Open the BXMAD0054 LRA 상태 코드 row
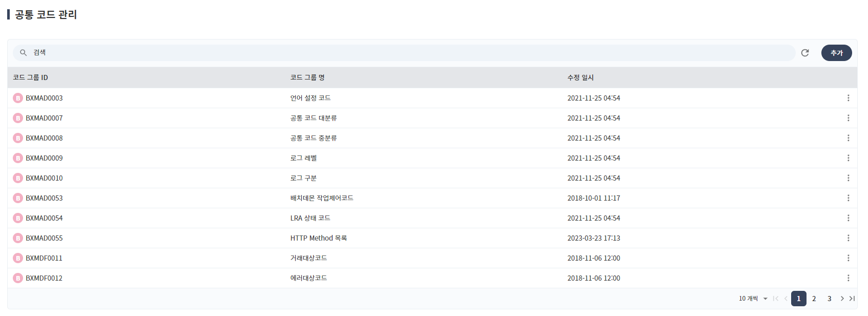 click(310, 218)
